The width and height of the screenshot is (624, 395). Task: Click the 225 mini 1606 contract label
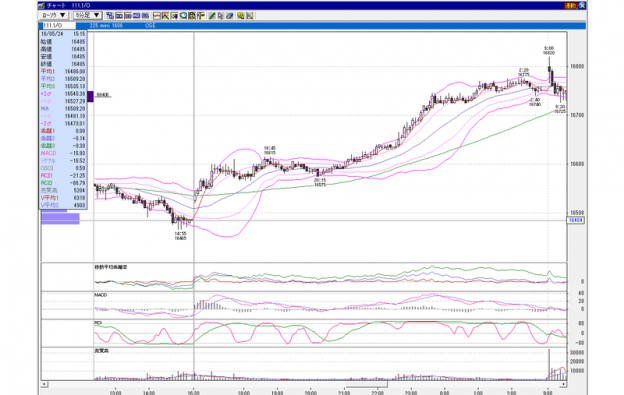(106, 25)
